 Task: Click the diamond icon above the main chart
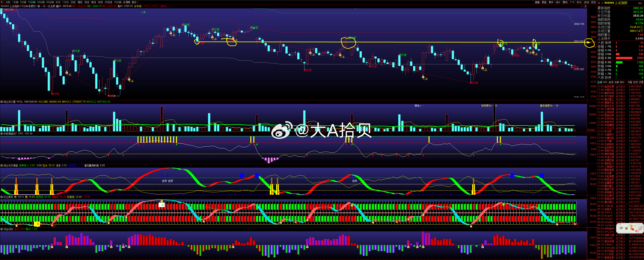coord(581,6)
